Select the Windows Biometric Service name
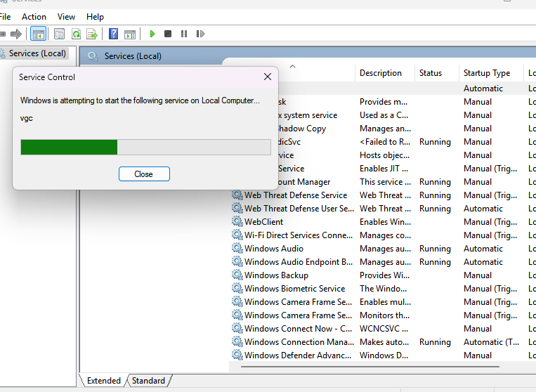 point(294,289)
